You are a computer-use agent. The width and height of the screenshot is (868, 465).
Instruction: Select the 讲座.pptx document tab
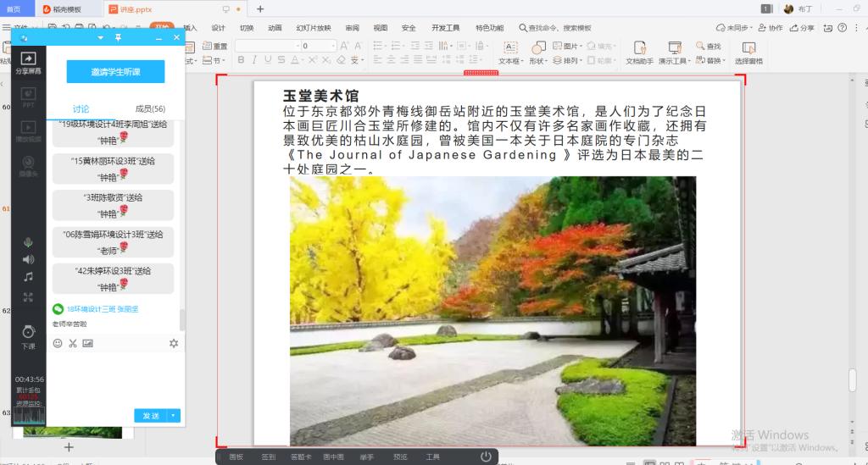[x=136, y=8]
